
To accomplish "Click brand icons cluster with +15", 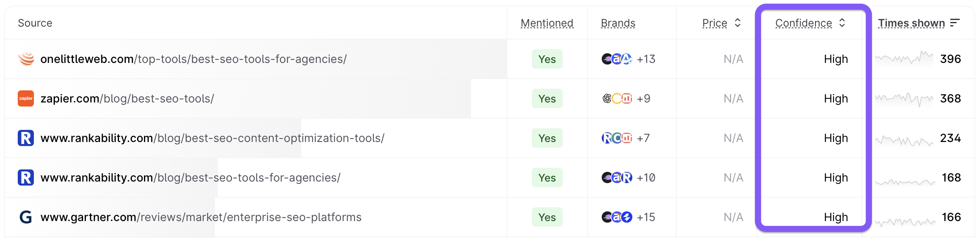I will coord(617,217).
